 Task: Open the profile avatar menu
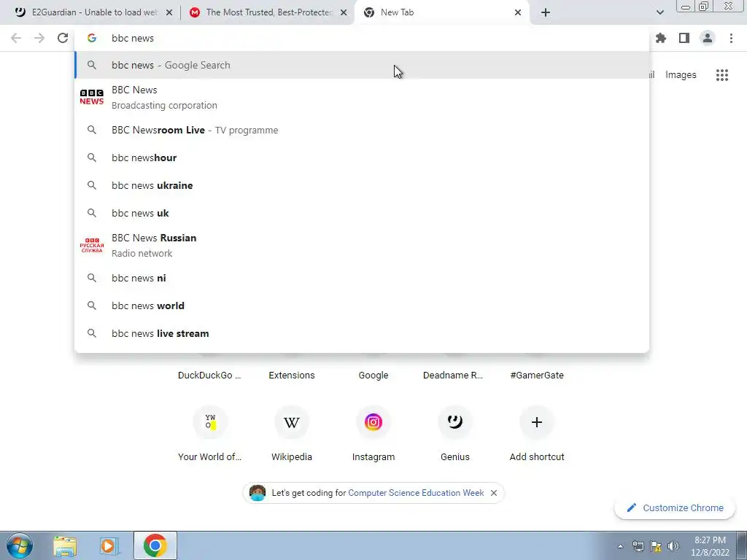pyautogui.click(x=708, y=38)
